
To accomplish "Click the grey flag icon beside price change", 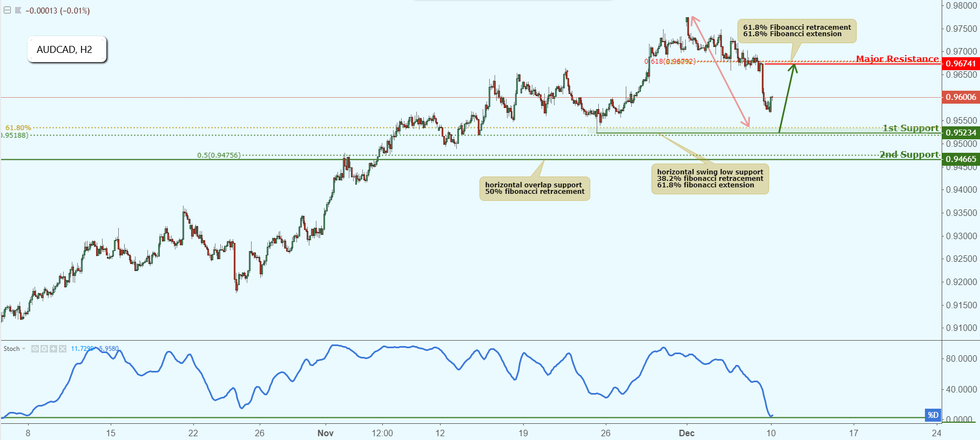I will tap(18, 10).
